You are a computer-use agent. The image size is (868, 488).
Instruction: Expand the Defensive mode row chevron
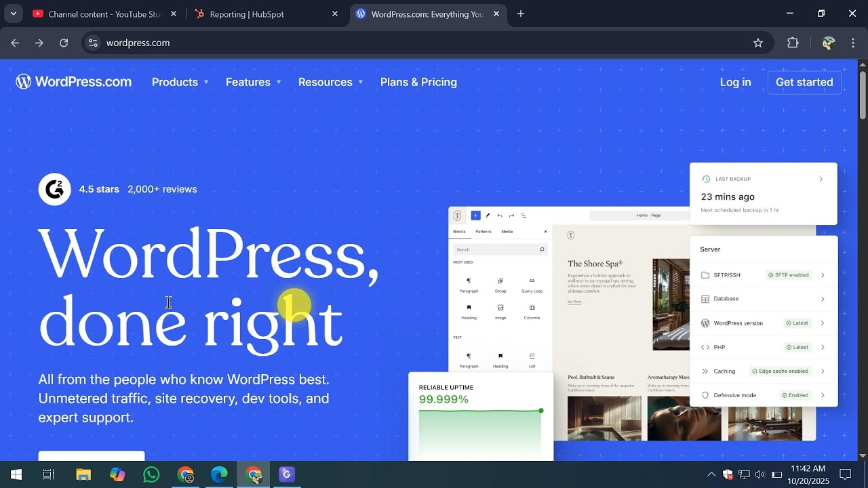[x=823, y=395]
